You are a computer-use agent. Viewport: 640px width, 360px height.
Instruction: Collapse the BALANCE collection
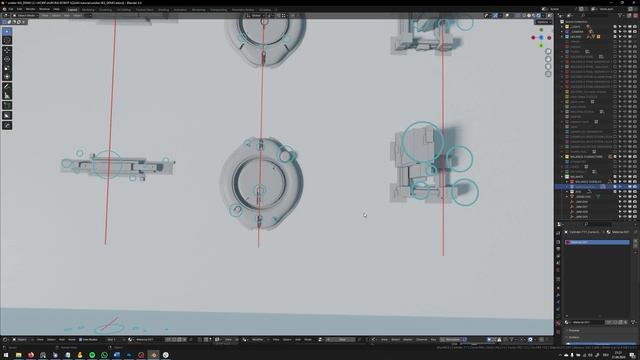[562, 177]
